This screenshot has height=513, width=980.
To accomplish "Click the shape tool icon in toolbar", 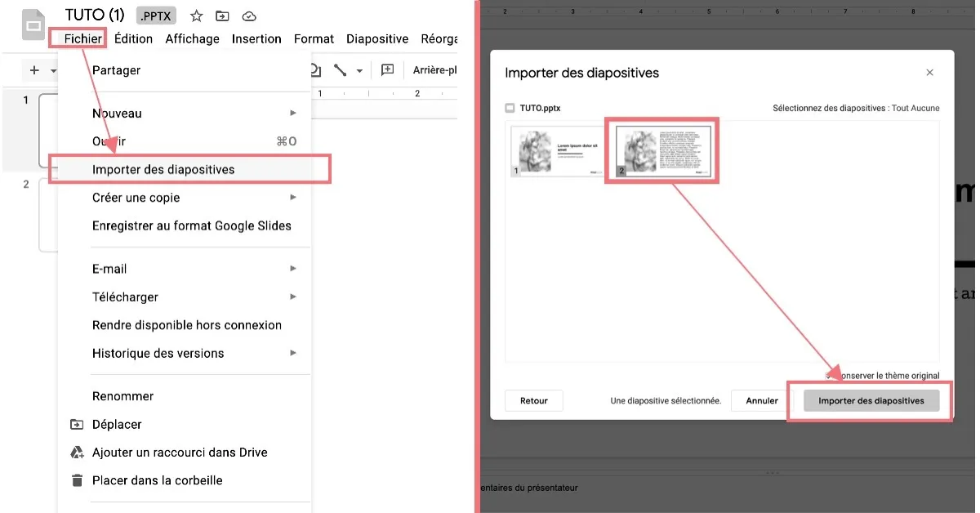I will pos(316,70).
